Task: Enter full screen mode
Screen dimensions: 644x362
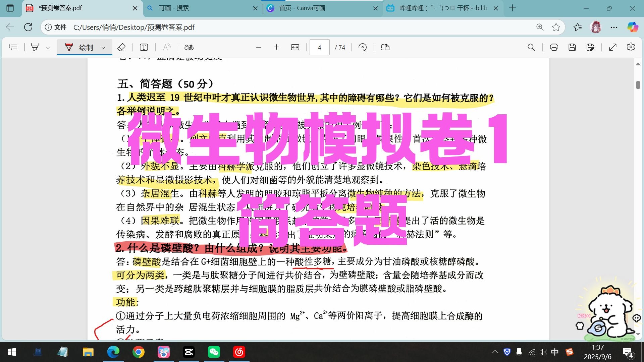Action: pyautogui.click(x=613, y=47)
